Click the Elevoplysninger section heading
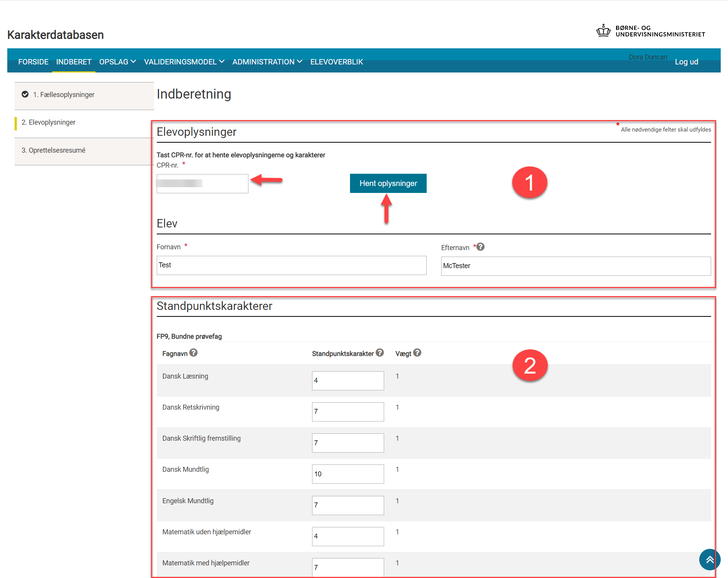Screen dimensions: 728x578 pos(196,132)
